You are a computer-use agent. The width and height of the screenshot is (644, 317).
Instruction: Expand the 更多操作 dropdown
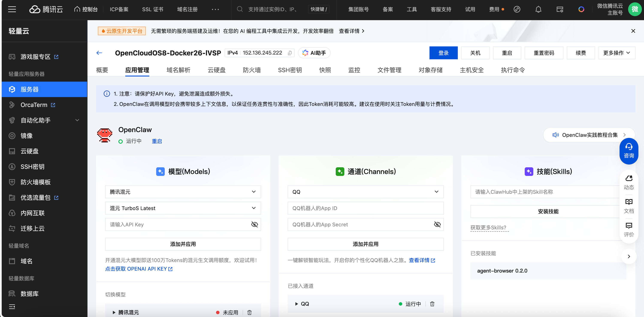(616, 53)
